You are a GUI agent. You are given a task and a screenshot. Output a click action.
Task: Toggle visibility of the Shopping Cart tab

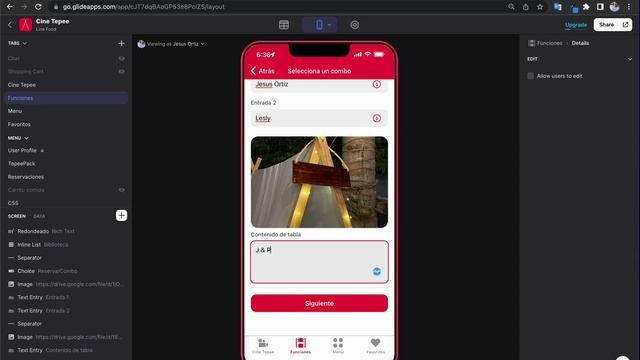(x=122, y=71)
